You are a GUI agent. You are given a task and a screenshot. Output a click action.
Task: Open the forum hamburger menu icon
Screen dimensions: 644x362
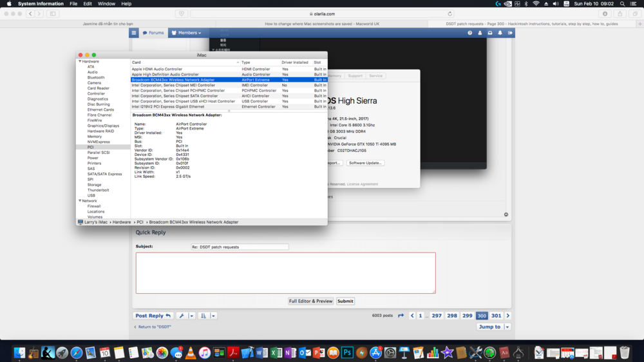[134, 33]
